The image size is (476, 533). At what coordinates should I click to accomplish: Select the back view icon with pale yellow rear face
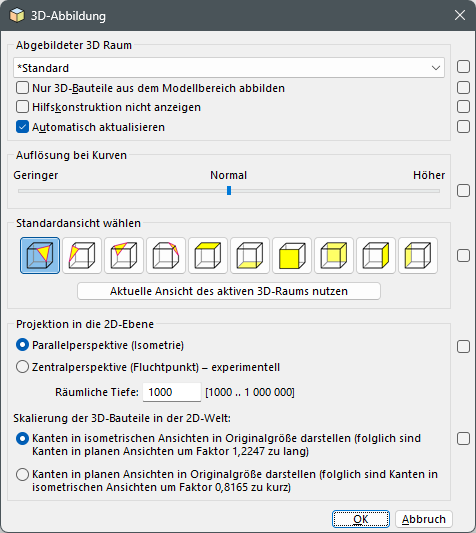pyautogui.click(x=334, y=255)
